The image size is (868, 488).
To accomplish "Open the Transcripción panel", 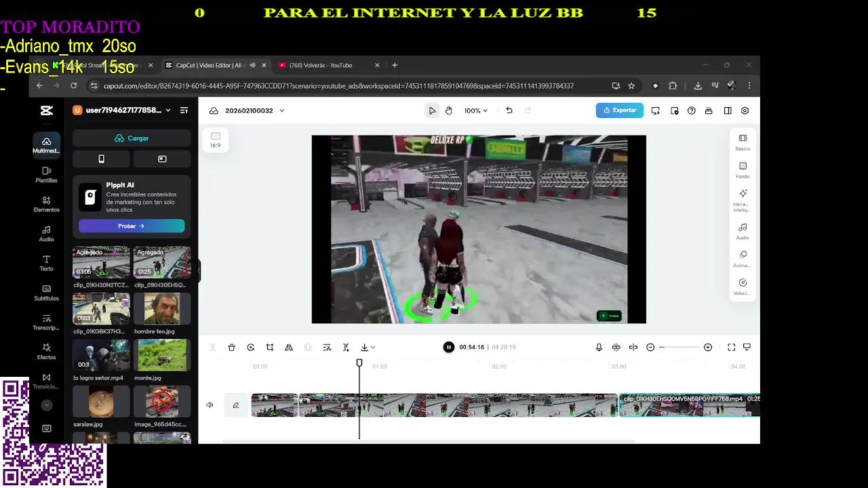I will click(x=46, y=322).
